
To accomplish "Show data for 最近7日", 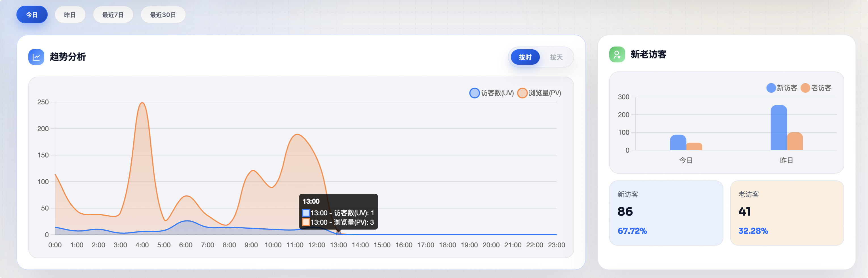I will (113, 15).
